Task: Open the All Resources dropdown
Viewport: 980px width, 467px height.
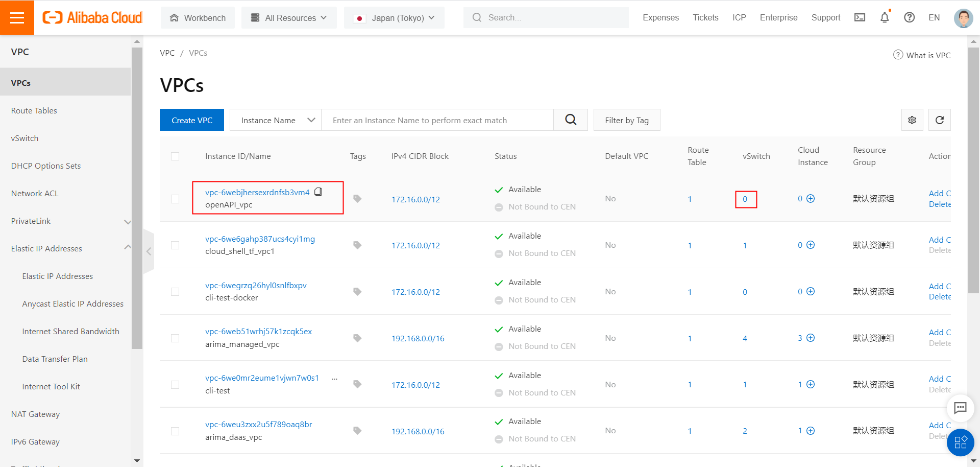Action: pyautogui.click(x=289, y=18)
